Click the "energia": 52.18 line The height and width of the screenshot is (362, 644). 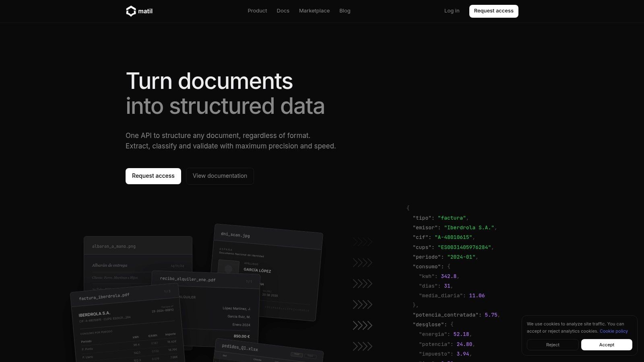pos(445,334)
